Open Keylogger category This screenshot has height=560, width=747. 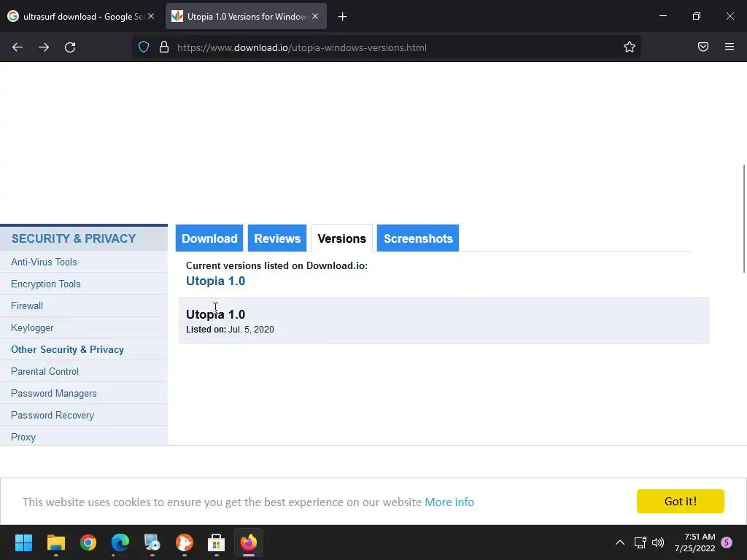32,327
